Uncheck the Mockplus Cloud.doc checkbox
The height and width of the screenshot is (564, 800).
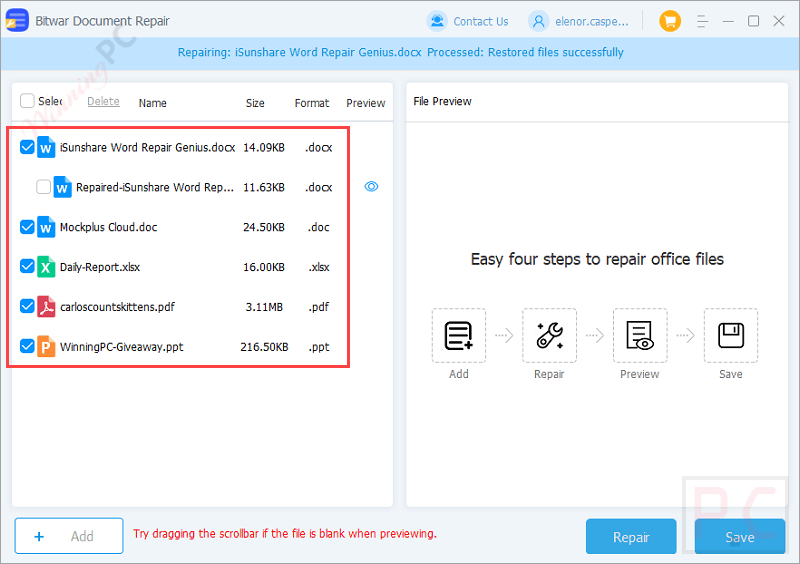point(27,227)
